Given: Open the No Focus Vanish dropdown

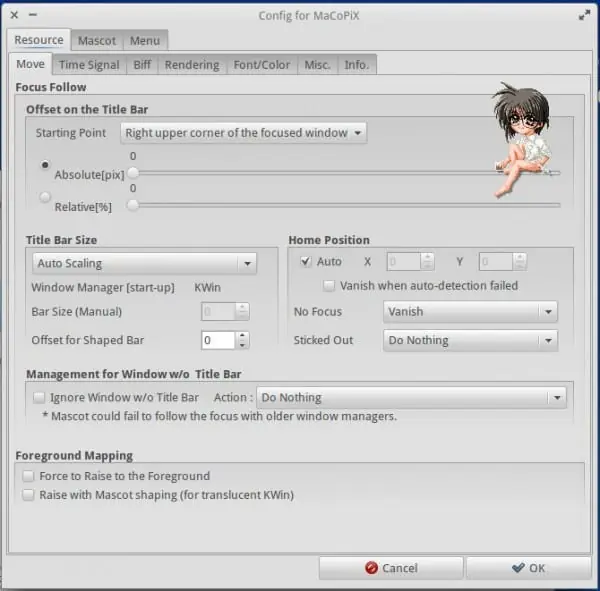Looking at the screenshot, I should click(470, 312).
